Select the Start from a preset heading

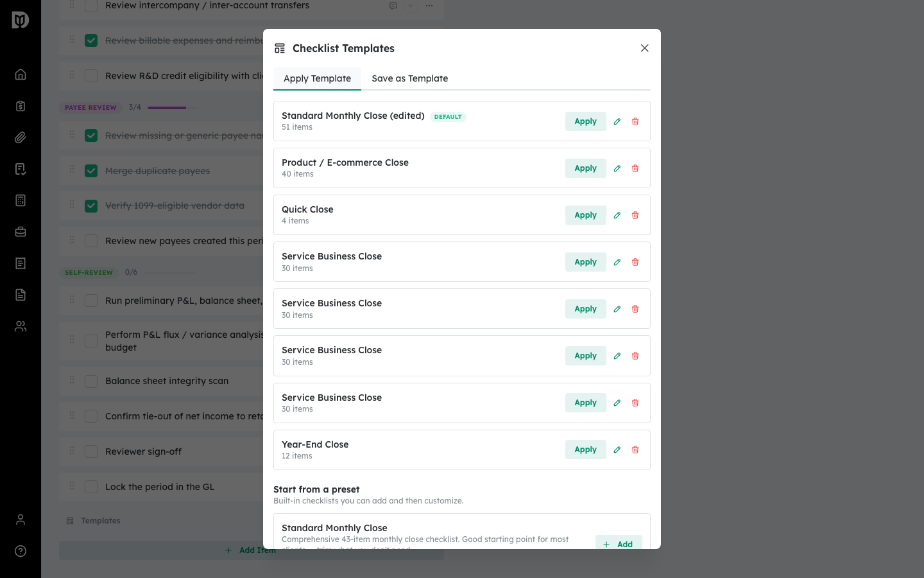(x=316, y=489)
